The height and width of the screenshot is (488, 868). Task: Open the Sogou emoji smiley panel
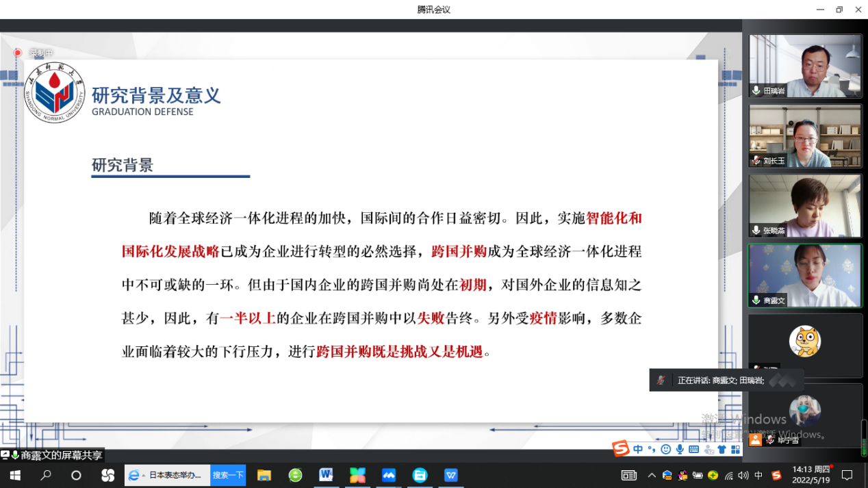666,450
